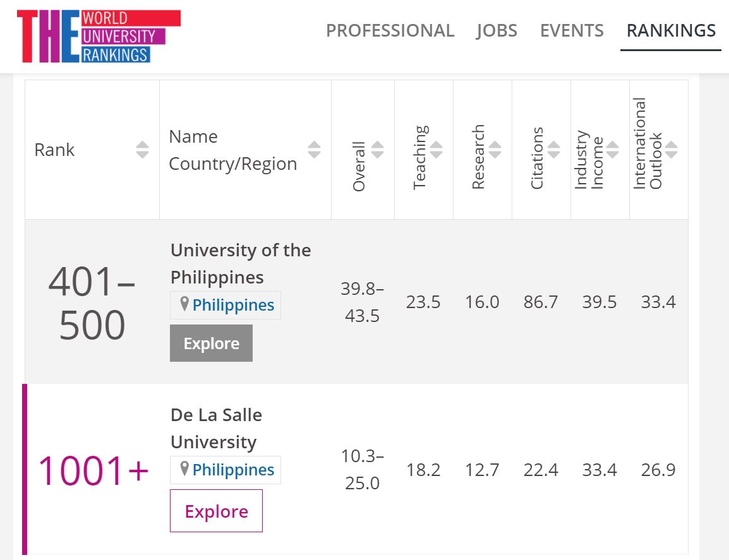Click the Industry Income header label

pyautogui.click(x=589, y=159)
